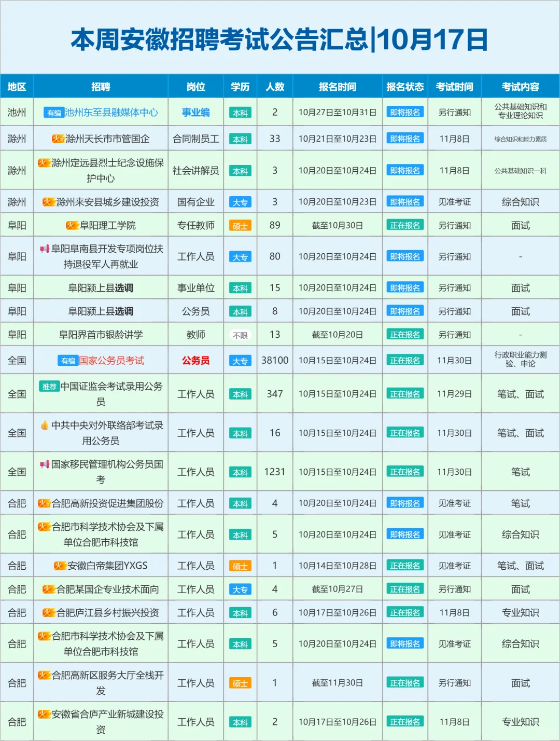Click the 有编 tag beside 池州东至县融媒体中心

54,113
